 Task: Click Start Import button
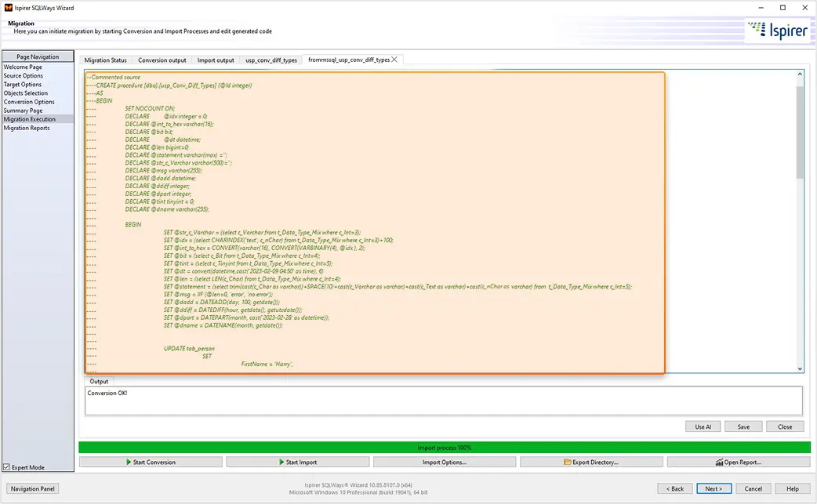tap(297, 462)
